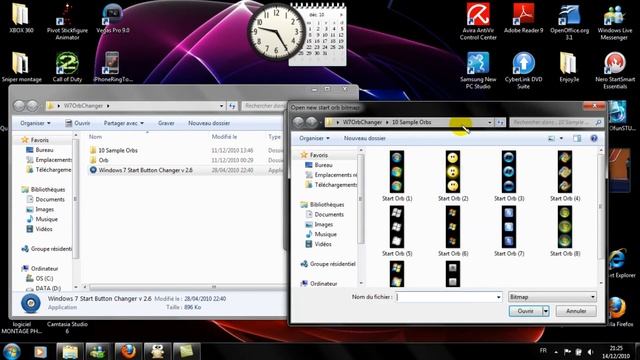Click the volume icon in system tray
This screenshot has width=640, height=360.
590,351
